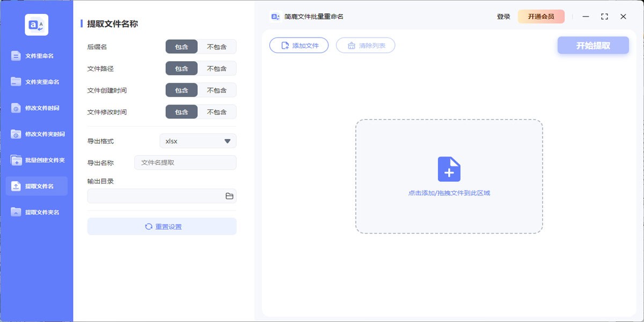Set 后缀名 to 不包含
Viewport: 644px width, 322px height.
point(217,47)
